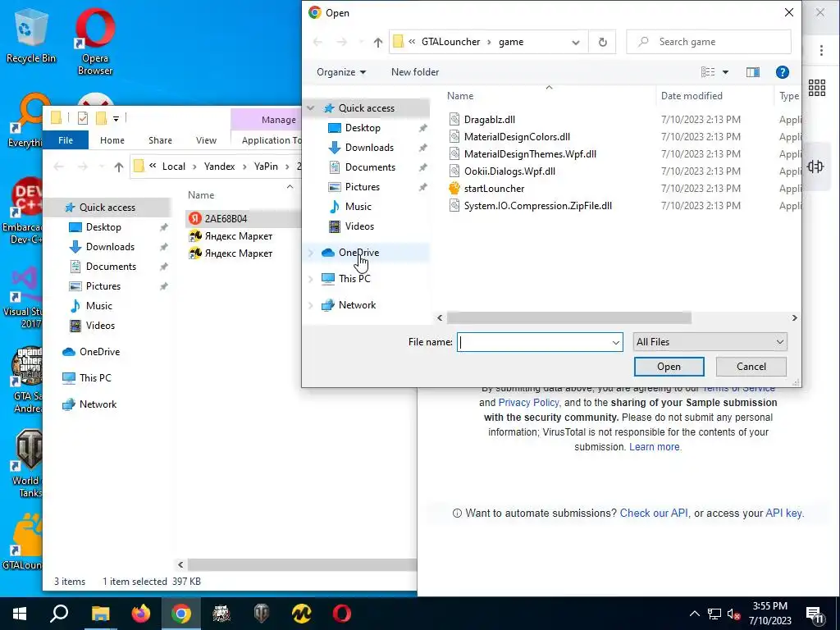
Task: Open View tab in Explorer ribbon
Action: coord(206,140)
